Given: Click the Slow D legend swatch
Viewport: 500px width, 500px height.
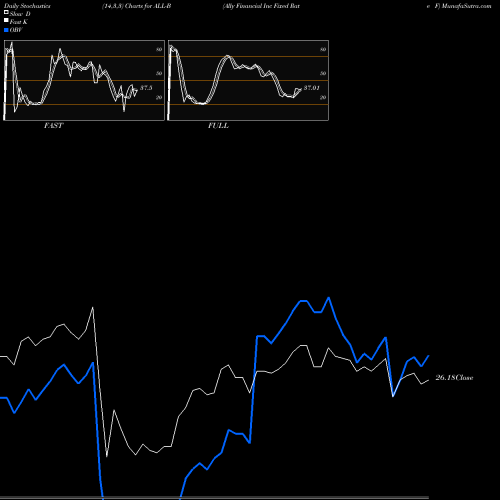Looking at the screenshot, I should click(x=6, y=12).
